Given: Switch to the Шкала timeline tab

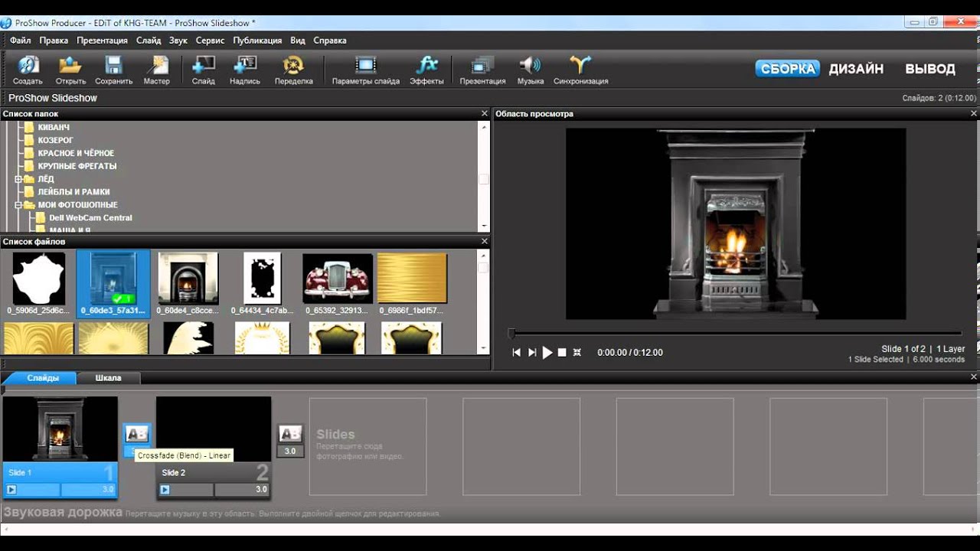Looking at the screenshot, I should [x=108, y=378].
